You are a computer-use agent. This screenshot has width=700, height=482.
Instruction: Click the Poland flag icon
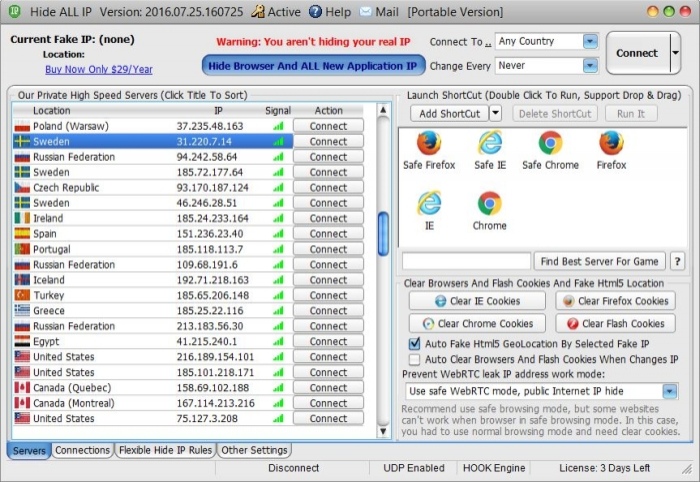click(x=22, y=126)
